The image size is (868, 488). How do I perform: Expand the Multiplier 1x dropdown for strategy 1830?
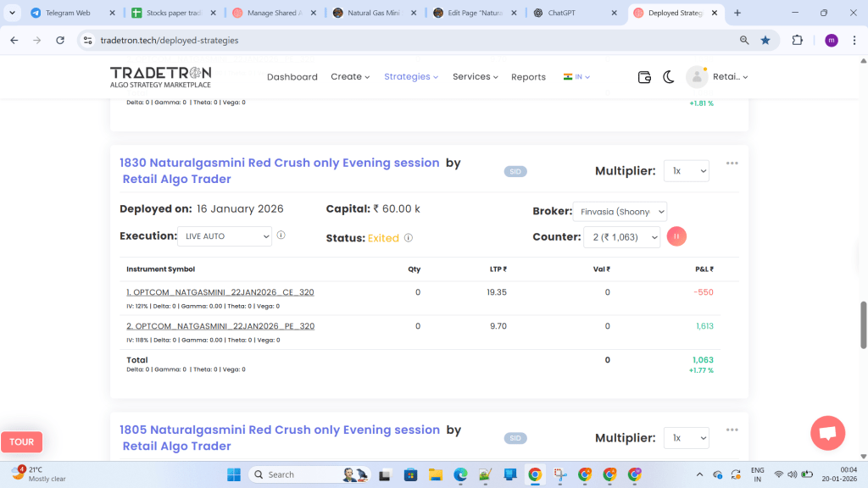pyautogui.click(x=686, y=171)
